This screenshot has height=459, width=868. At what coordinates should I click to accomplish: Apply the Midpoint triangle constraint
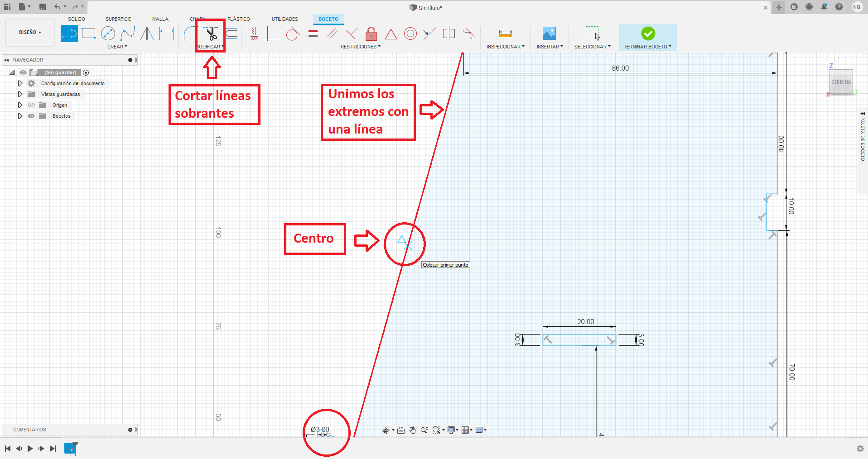tap(391, 34)
